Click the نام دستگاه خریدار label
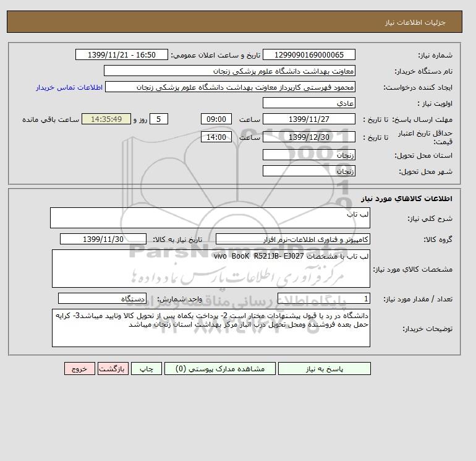 coord(423,71)
